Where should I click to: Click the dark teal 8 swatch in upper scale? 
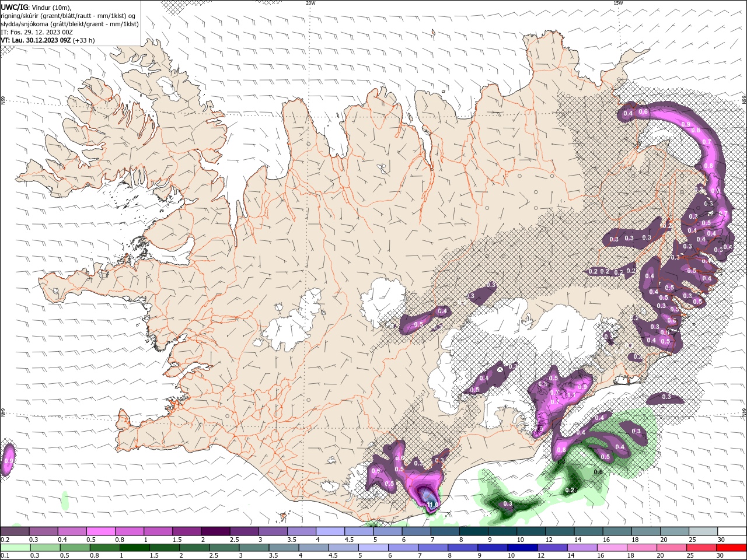(x=474, y=531)
